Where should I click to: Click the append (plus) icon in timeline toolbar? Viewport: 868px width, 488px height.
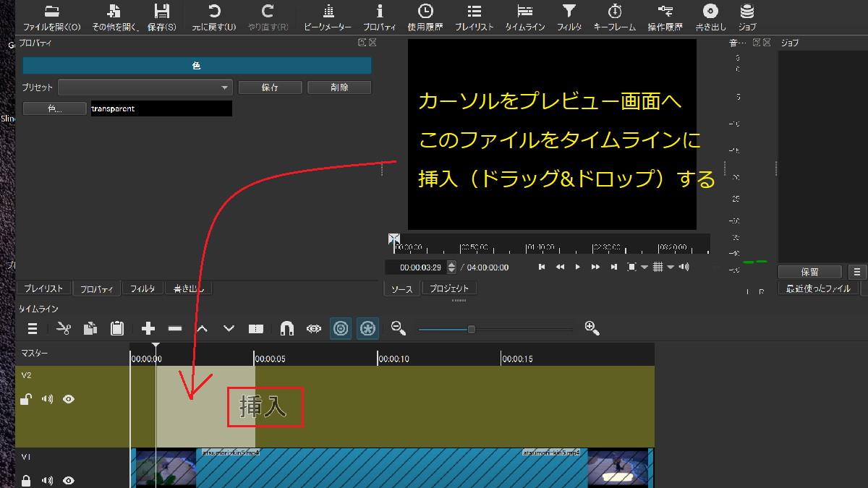[148, 328]
